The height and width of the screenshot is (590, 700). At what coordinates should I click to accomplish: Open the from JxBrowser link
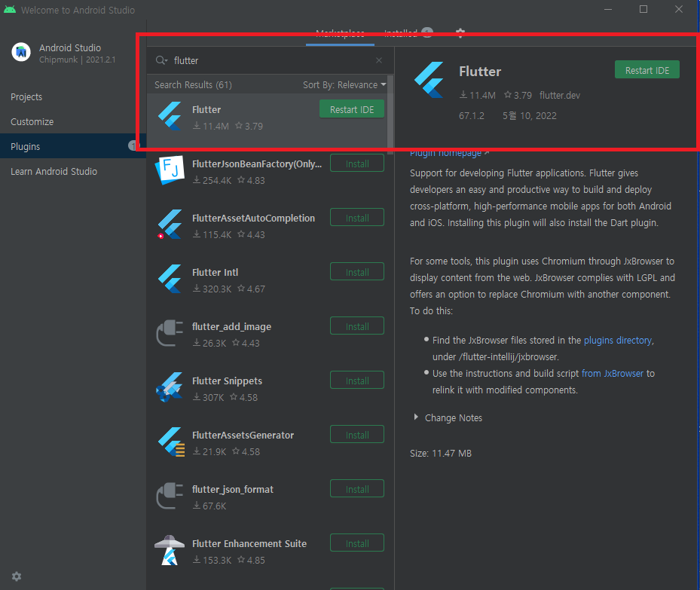[x=612, y=373]
